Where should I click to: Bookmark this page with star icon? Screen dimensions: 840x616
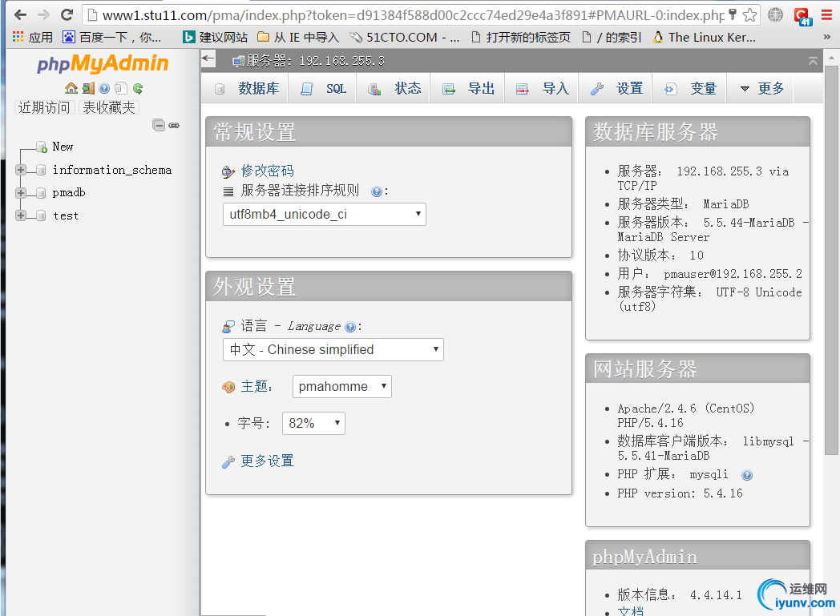tap(750, 15)
